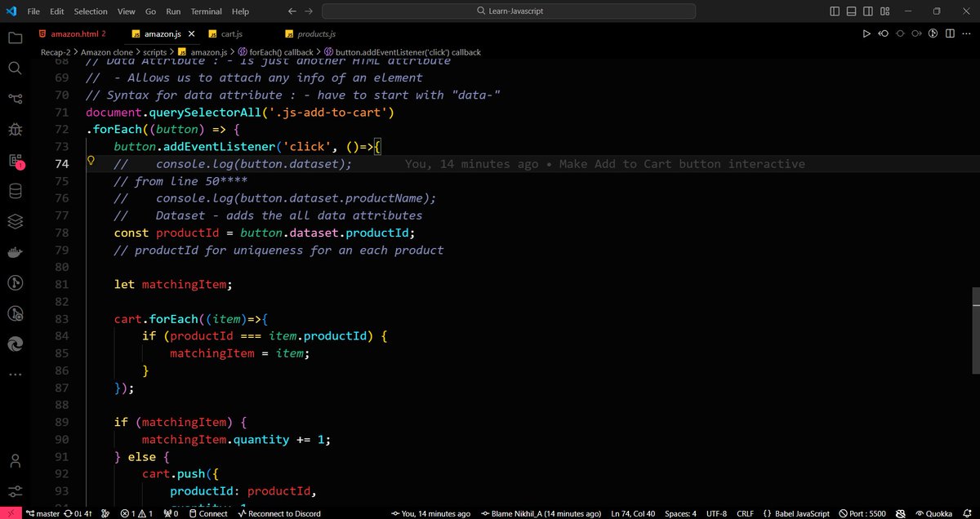
Task: Change indentation via Spaces: 4
Action: [681, 513]
